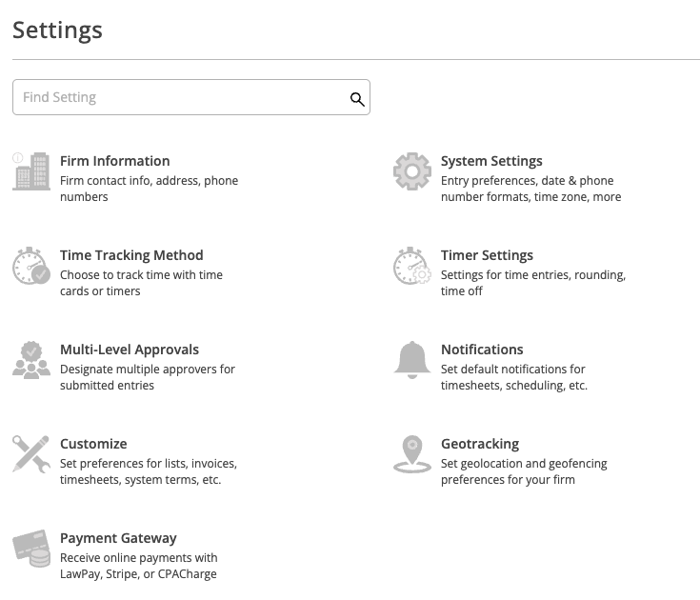Click 'Receive online payments with LawPay' description

coord(139,565)
